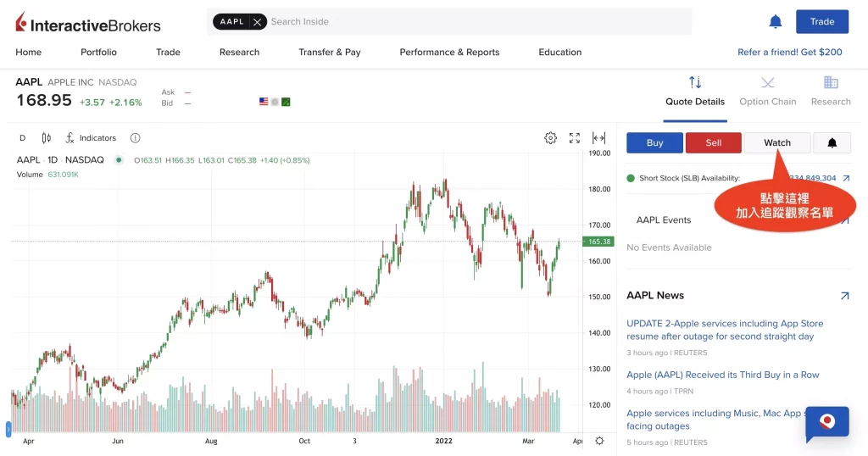Click the AAPL 1D NASDAQ chart legend
Screen dimensions: 868x456
click(60, 160)
